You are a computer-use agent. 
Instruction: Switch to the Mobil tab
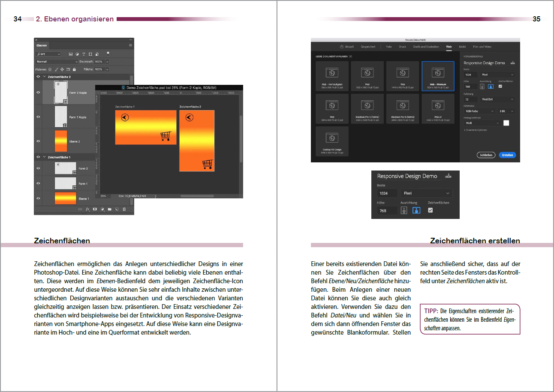click(462, 46)
